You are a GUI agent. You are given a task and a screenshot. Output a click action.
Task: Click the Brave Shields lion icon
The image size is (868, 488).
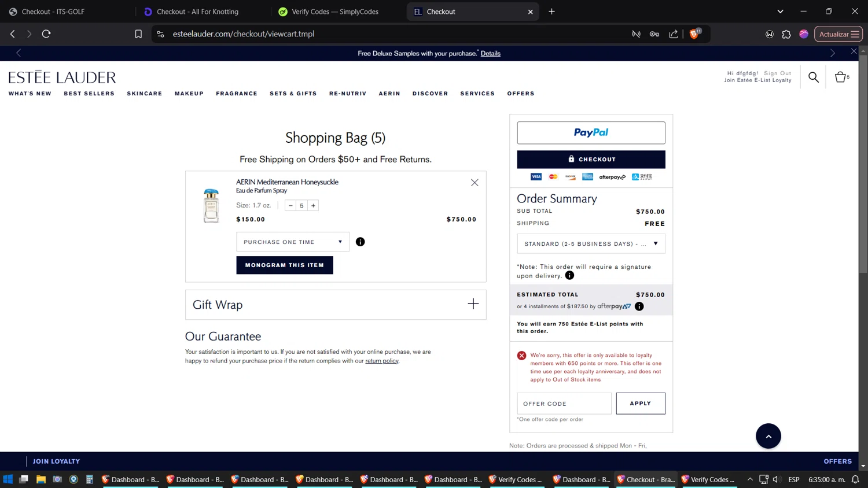[x=694, y=34]
